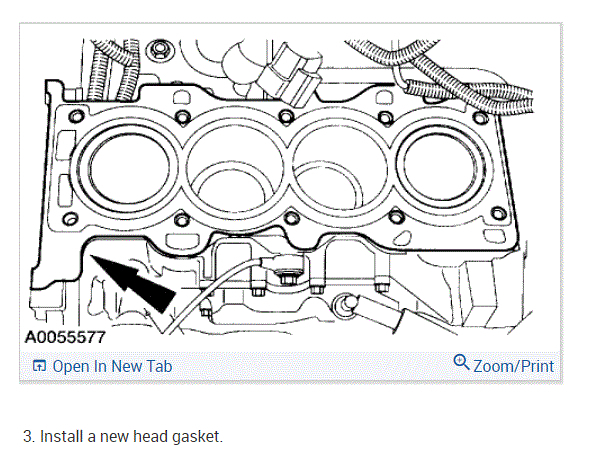Open the diagram via Open In New Tab link
Screen dimensions: 595x462
coord(112,366)
